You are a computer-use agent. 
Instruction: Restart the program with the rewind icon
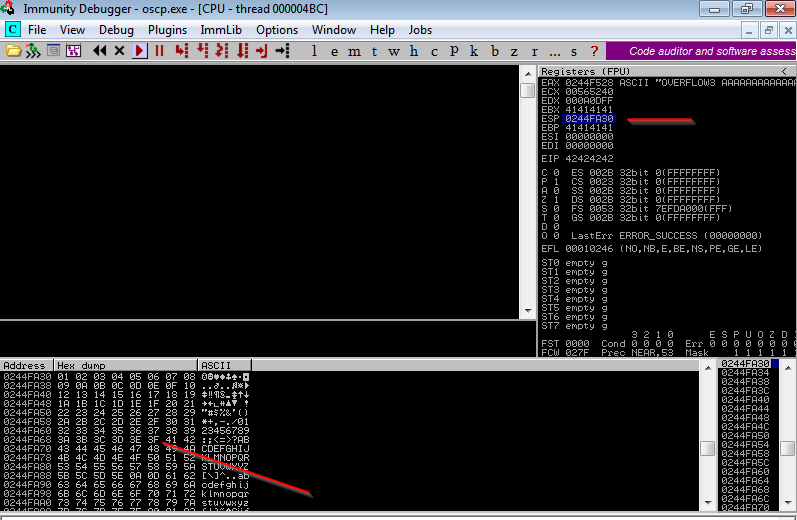point(100,51)
